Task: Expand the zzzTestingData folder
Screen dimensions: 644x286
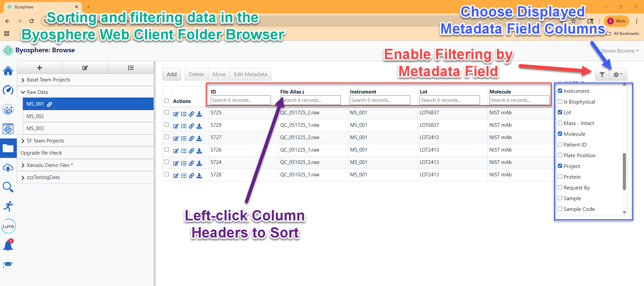Action: point(23,177)
